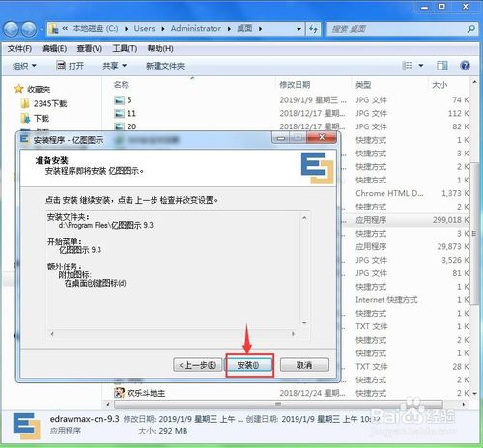Click the Previous step (上一步) button
Image resolution: width=483 pixels, height=448 pixels.
(197, 365)
